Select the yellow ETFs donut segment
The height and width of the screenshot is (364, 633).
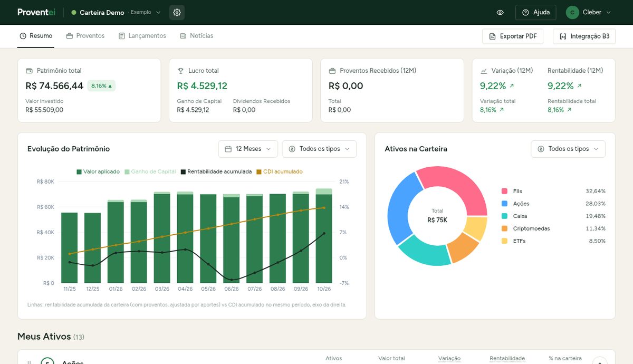click(476, 227)
